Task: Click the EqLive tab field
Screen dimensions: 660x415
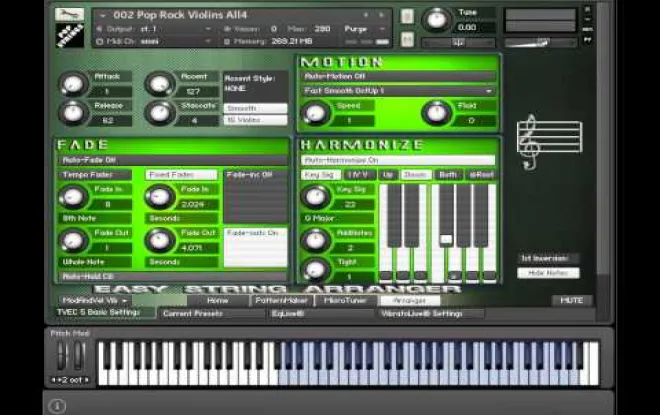Action: coord(321,314)
